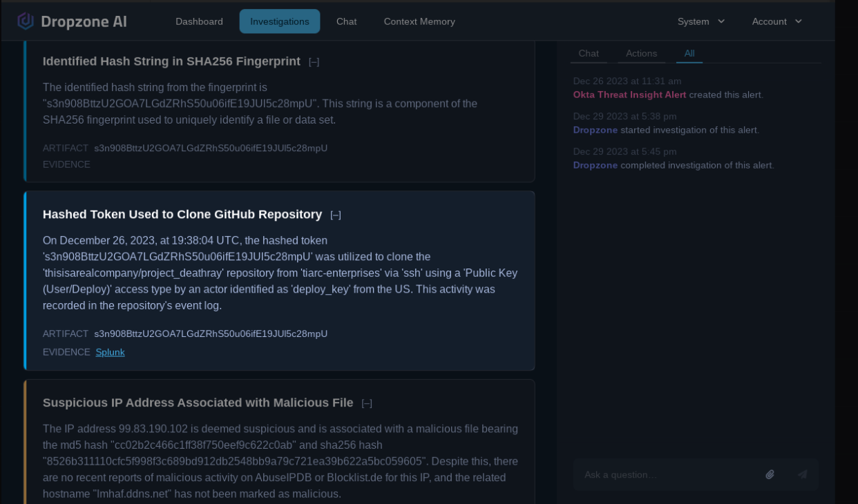This screenshot has width=858, height=504.
Task: Select heading Suspicious IP Address Associated with Malicious File
Action: coord(198,403)
